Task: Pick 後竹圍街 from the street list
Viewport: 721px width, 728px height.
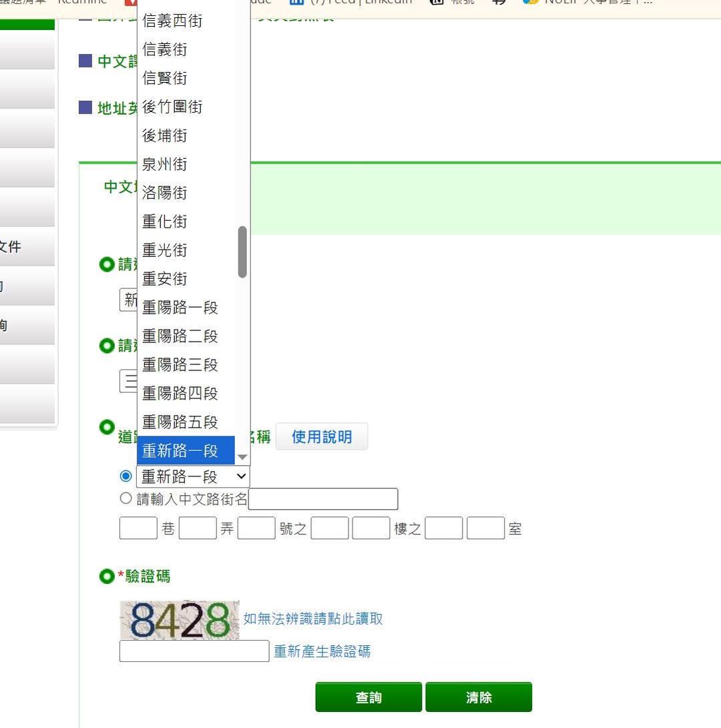Action: pyautogui.click(x=186, y=107)
